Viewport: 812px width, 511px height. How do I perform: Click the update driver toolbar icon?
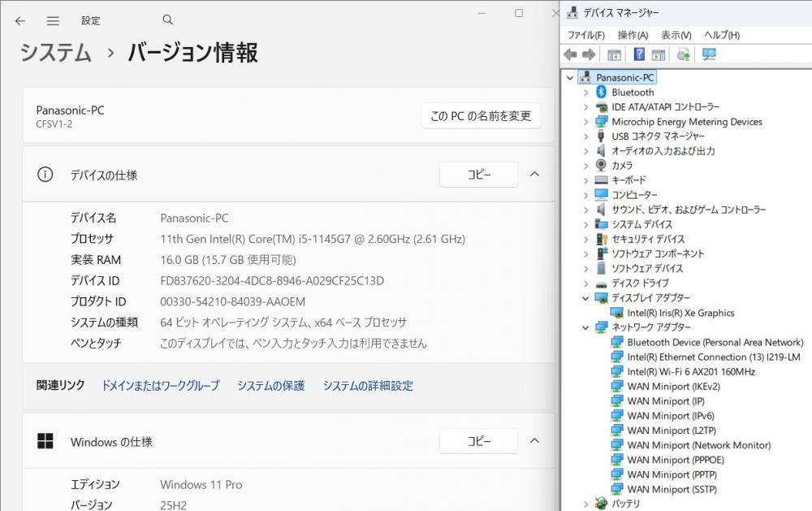pos(683,54)
